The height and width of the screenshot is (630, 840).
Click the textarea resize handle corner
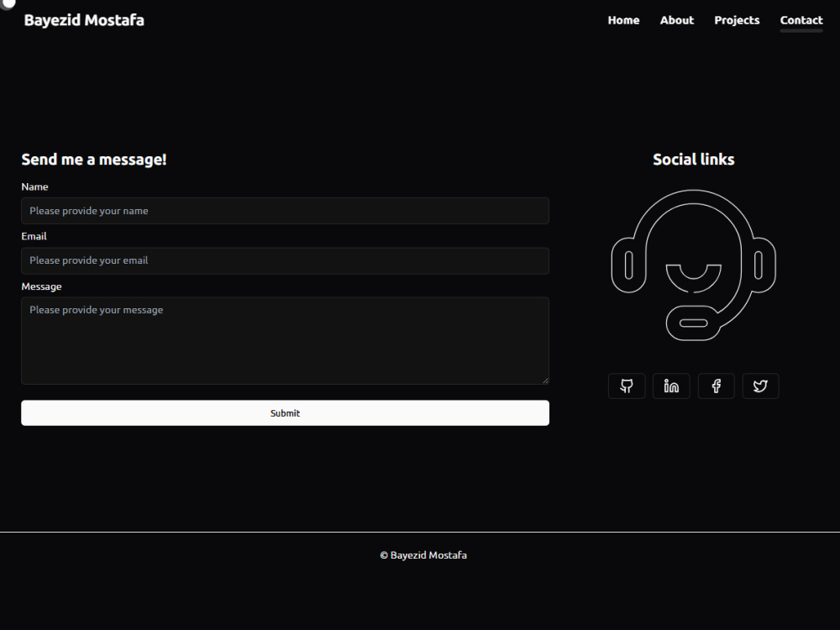tap(545, 381)
